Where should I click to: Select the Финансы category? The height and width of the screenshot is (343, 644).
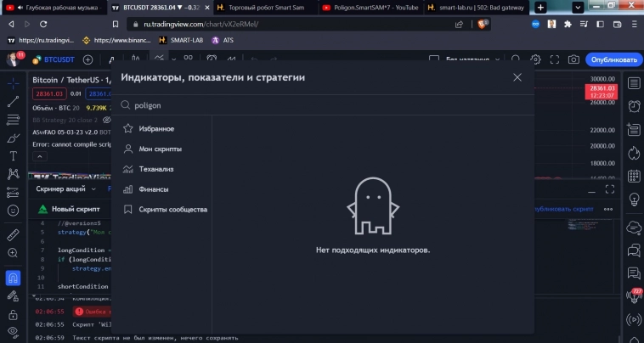154,189
